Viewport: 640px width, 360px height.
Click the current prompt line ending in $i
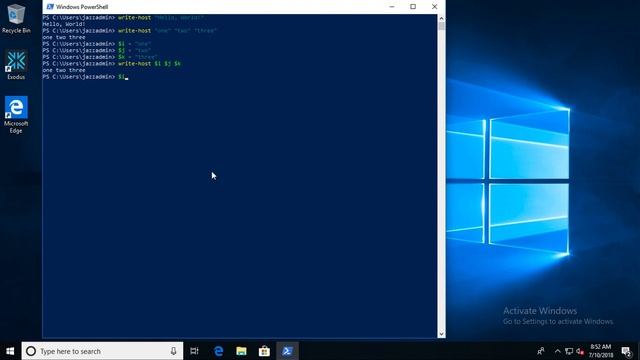tap(85, 77)
